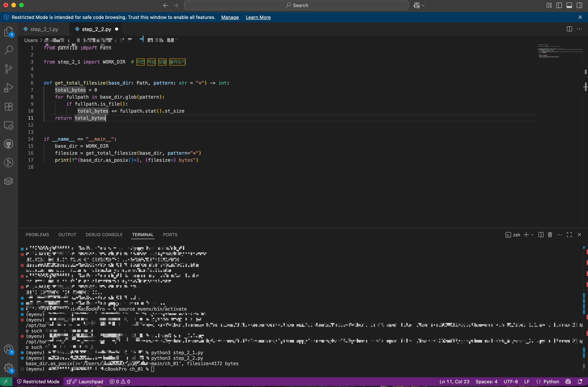588x387 pixels.
Task: Open new terminal launch profile dropdown
Action: 532,235
